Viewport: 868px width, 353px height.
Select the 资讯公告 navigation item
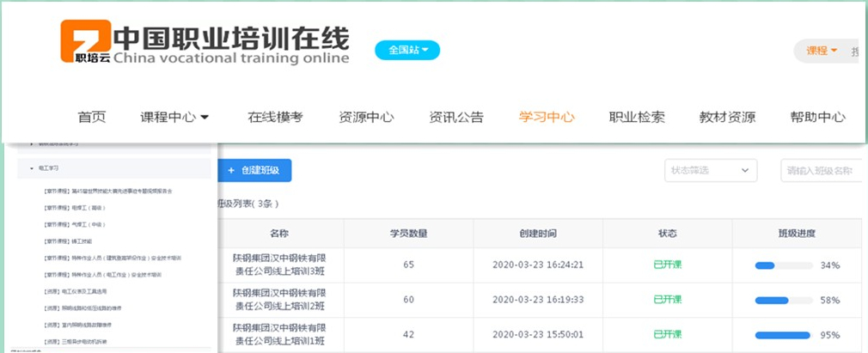(456, 118)
